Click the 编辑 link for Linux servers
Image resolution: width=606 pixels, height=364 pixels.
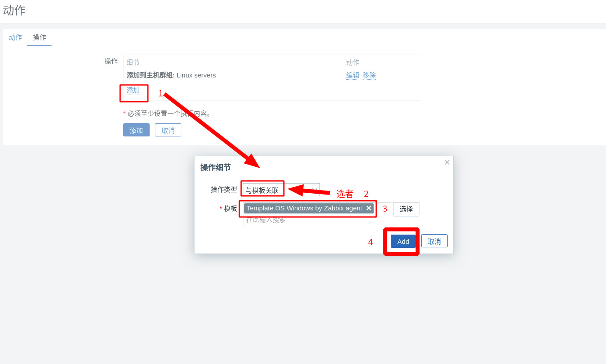click(x=353, y=75)
